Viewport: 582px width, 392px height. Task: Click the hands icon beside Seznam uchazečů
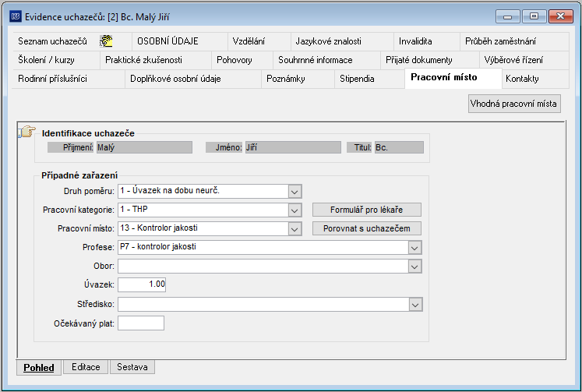(x=106, y=41)
